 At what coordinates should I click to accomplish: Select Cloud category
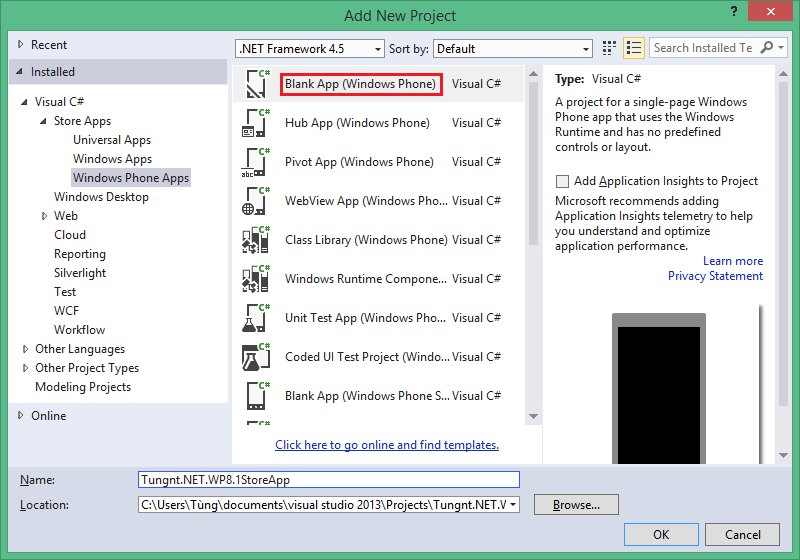pyautogui.click(x=70, y=235)
